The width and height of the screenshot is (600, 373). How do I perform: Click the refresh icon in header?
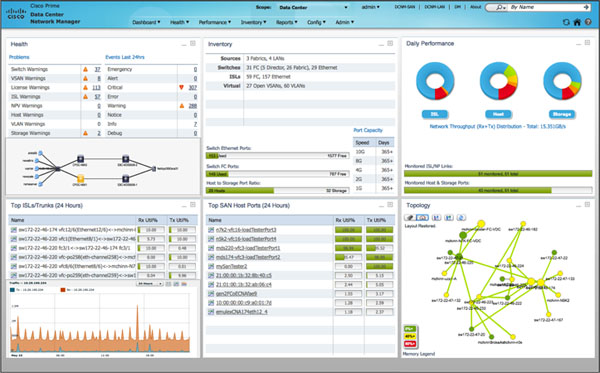pyautogui.click(x=566, y=22)
